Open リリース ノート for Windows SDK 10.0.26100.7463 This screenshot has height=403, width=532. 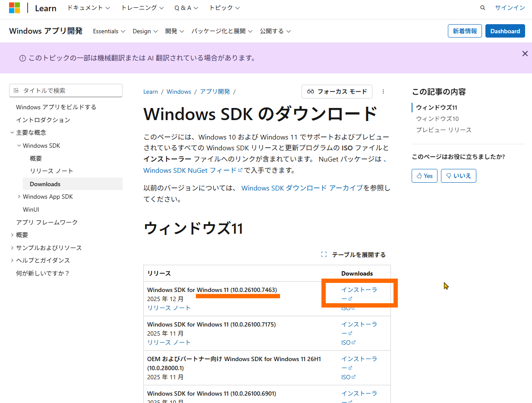169,308
